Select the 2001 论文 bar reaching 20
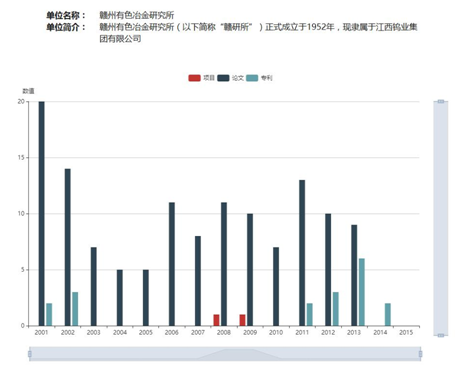471x375 pixels. 42,214
